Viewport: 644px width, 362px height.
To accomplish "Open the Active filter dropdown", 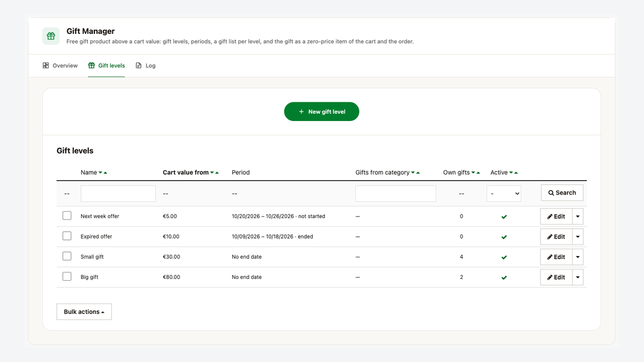I will (x=504, y=194).
